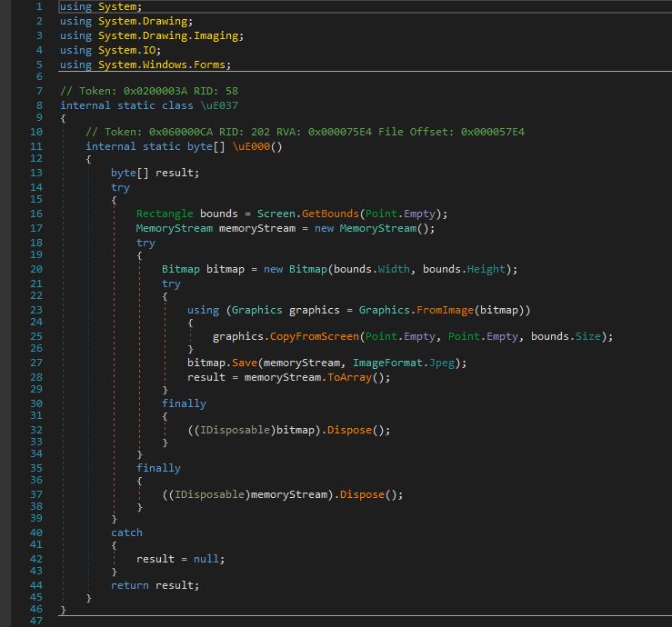This screenshot has width=672, height=627.
Task: Click line number 16 in gutter
Action: coord(36,214)
